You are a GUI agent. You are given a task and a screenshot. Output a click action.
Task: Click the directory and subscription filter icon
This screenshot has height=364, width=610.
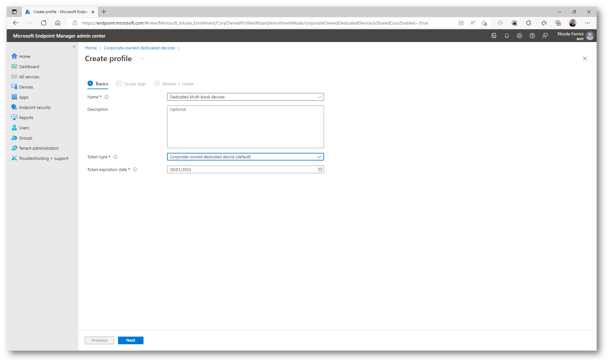(494, 36)
